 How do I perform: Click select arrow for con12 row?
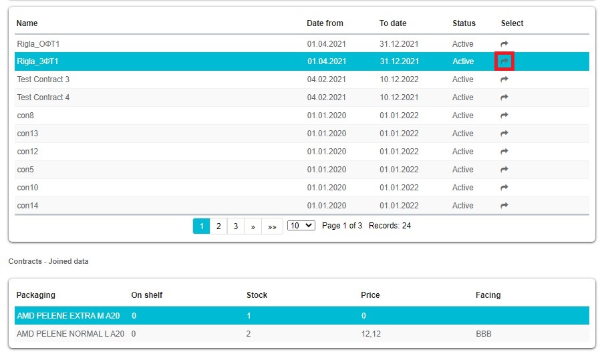pos(504,152)
